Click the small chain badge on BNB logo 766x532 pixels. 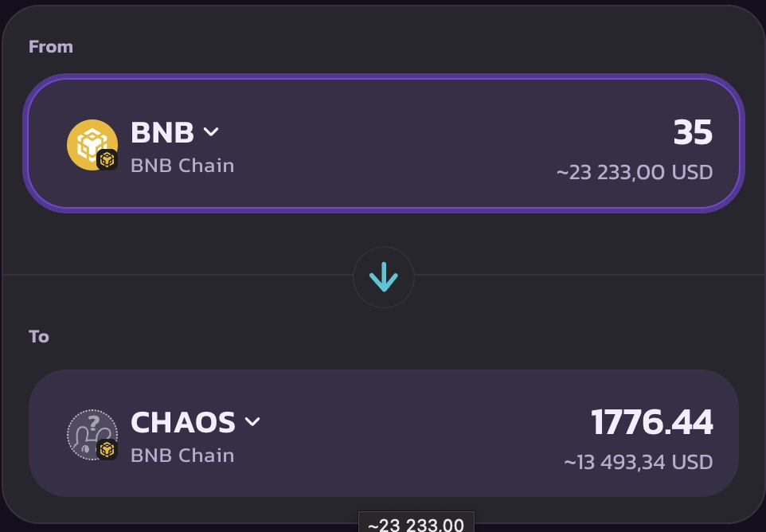[x=107, y=160]
